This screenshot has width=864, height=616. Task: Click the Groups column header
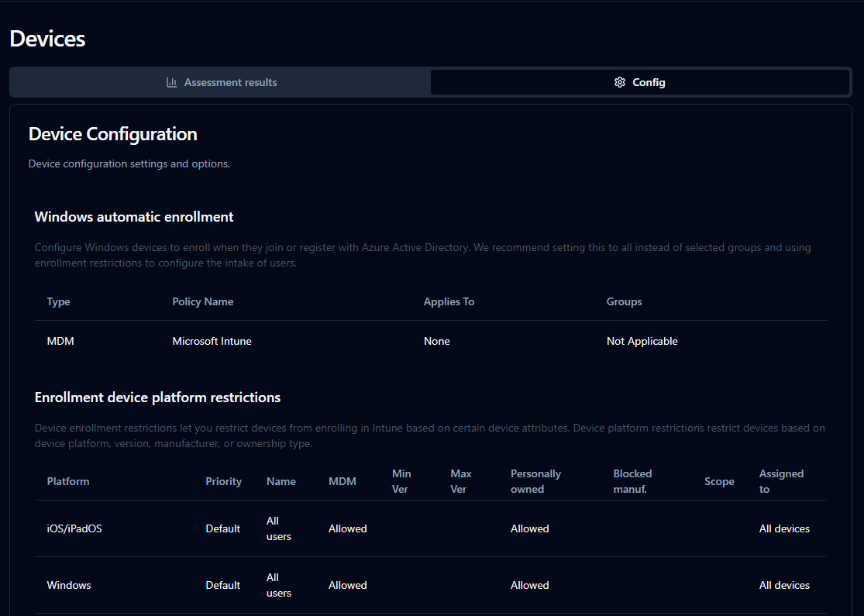point(624,301)
